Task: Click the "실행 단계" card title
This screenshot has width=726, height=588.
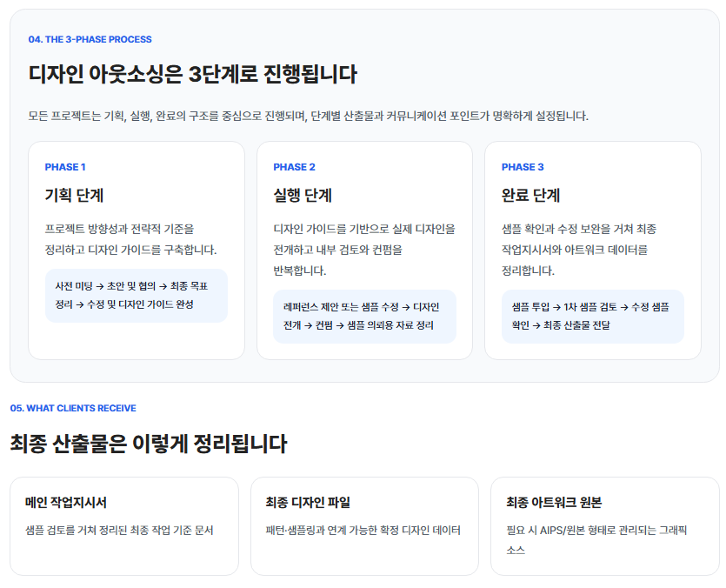Action: tap(303, 196)
